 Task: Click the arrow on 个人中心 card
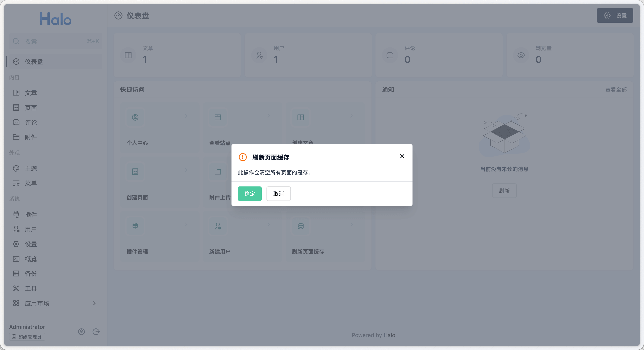point(186,116)
